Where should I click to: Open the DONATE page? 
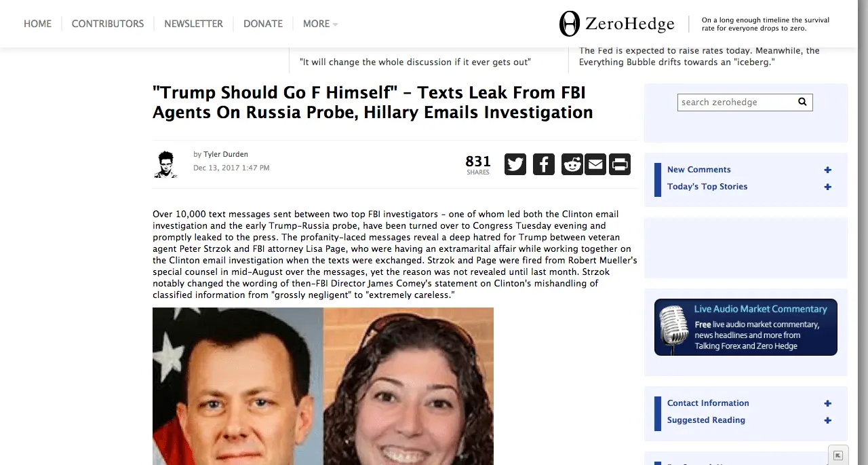pyautogui.click(x=263, y=24)
